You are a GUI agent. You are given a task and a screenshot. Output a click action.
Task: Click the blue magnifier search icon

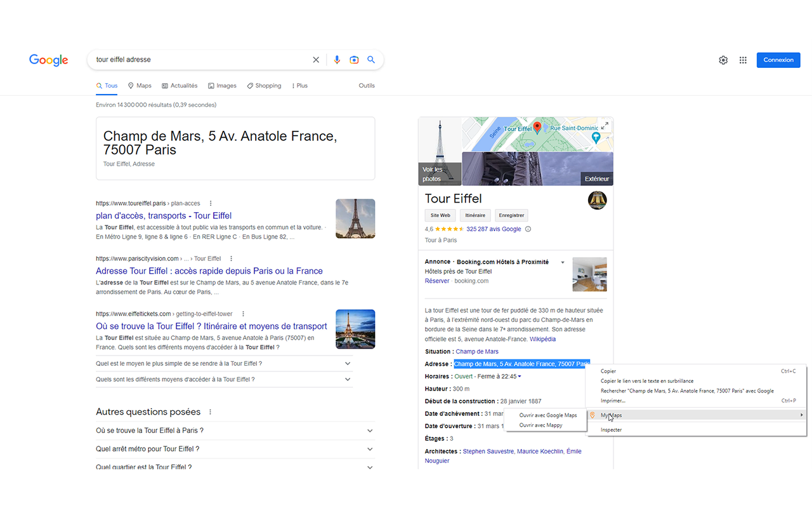point(371,60)
